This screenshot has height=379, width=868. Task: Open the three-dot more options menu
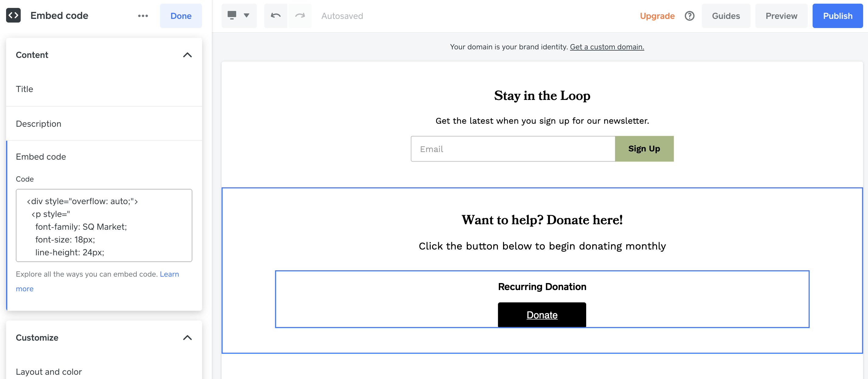click(143, 16)
